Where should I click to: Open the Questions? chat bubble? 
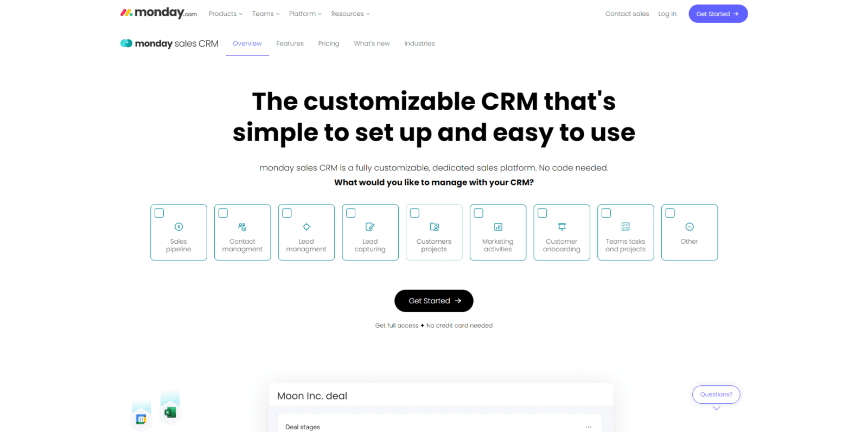coord(716,395)
